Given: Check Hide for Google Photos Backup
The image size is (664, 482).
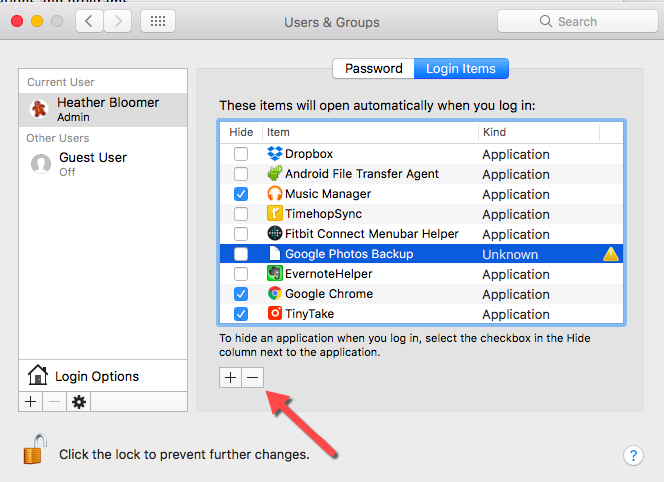Looking at the screenshot, I should pyautogui.click(x=241, y=254).
